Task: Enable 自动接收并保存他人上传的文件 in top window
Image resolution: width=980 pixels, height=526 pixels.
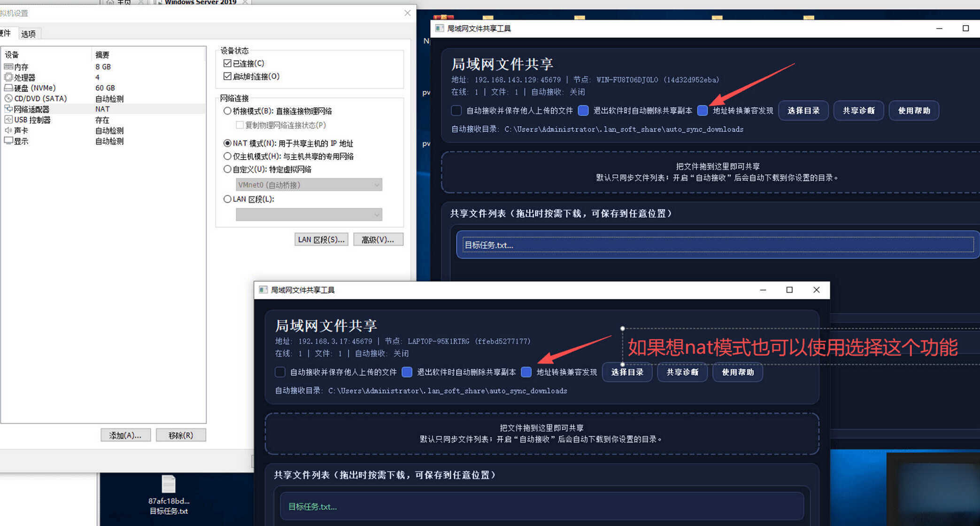Action: coord(455,110)
